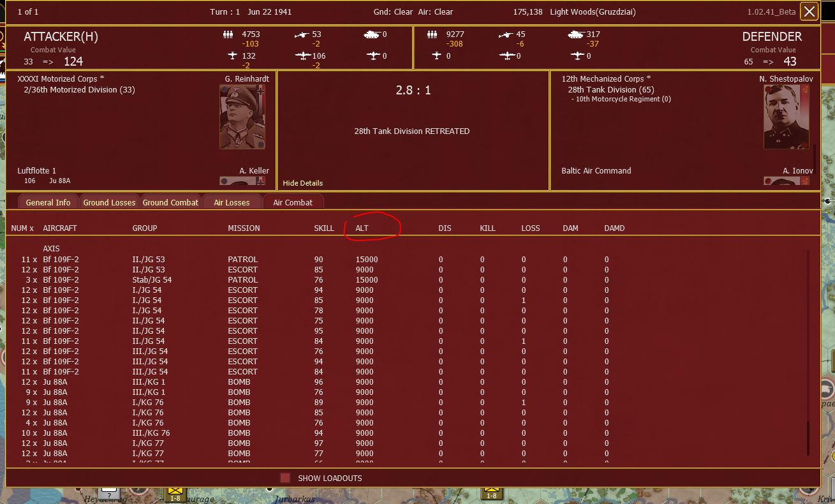Click the question-mark counter on map bottom left
Image resolution: width=835 pixels, height=504 pixels.
point(109,494)
